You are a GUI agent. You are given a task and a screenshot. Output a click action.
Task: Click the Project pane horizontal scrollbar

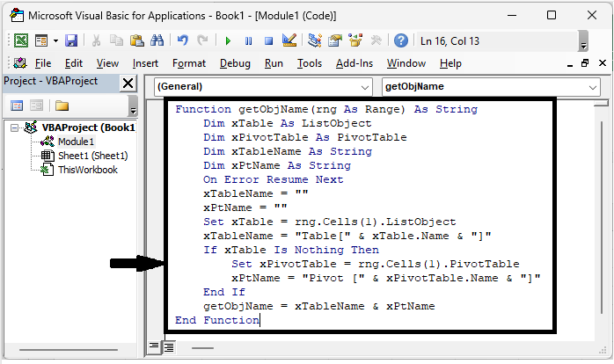tap(69, 349)
